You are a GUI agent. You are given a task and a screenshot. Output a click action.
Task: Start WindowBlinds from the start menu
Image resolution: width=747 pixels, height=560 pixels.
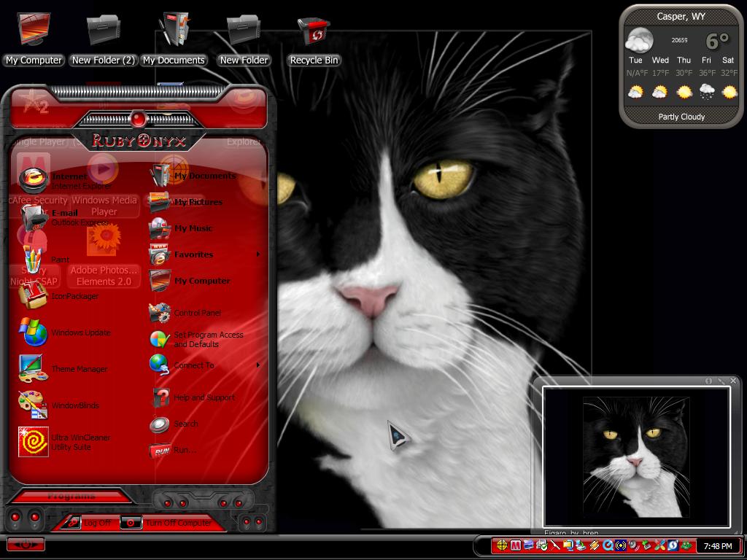[58, 405]
